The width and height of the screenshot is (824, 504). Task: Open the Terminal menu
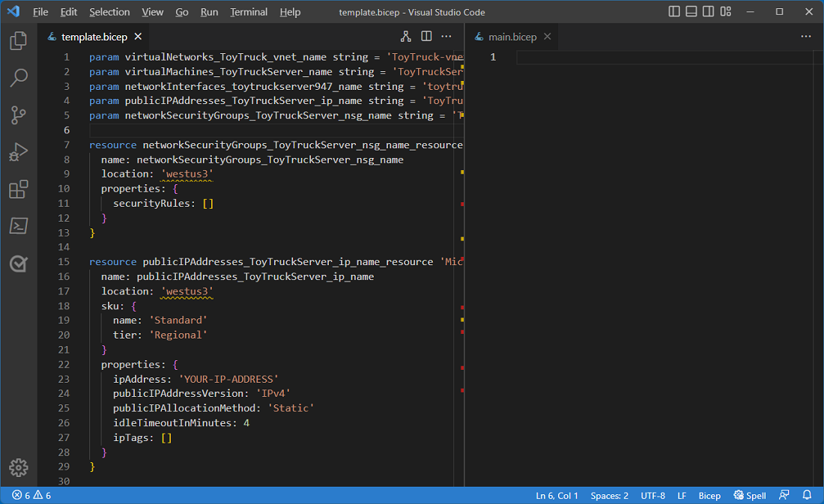pos(249,11)
